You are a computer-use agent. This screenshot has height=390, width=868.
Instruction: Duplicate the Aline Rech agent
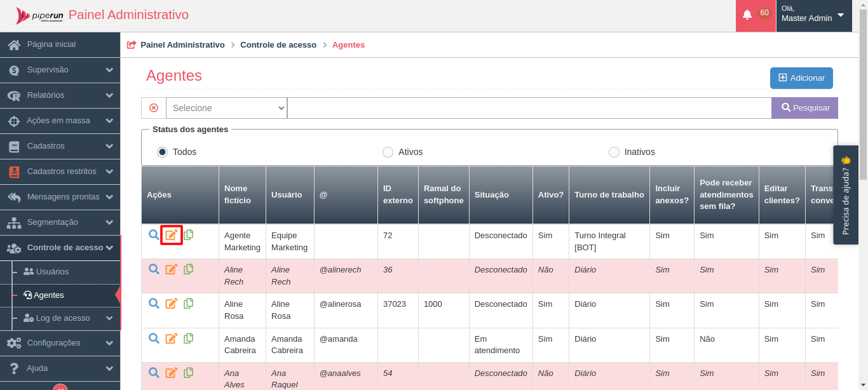(x=188, y=269)
